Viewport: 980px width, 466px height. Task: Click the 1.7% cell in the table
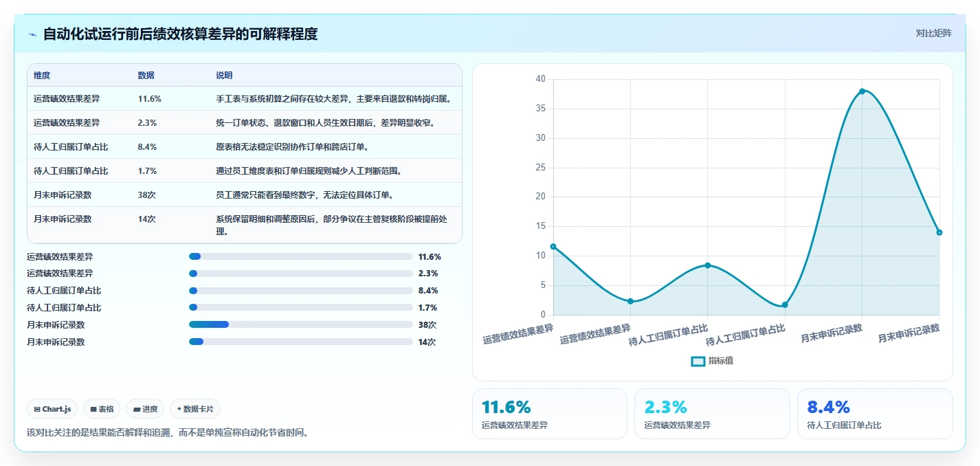coord(147,171)
